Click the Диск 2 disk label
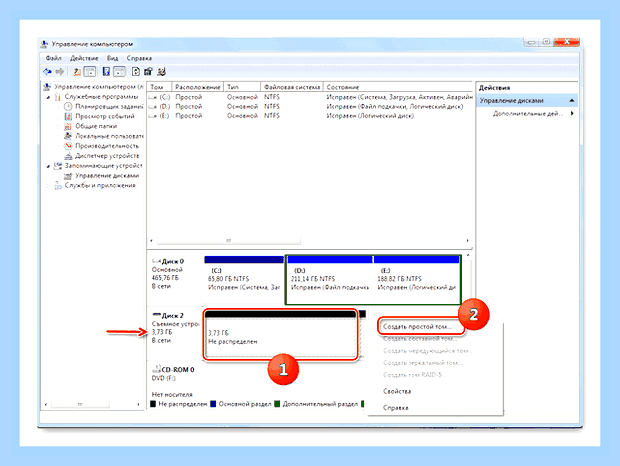Image resolution: width=620 pixels, height=466 pixels. tap(173, 316)
